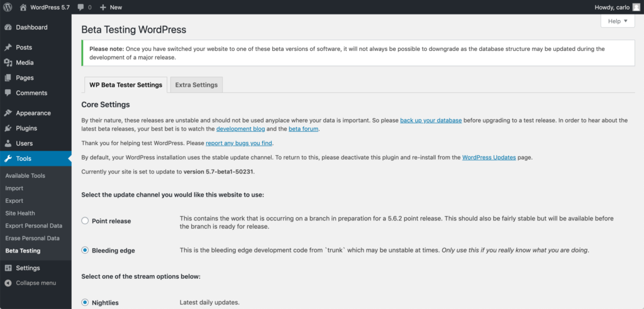Click 'version 5.7-beta1-50231' text
Viewport: 644px width, 309px height.
(x=218, y=171)
